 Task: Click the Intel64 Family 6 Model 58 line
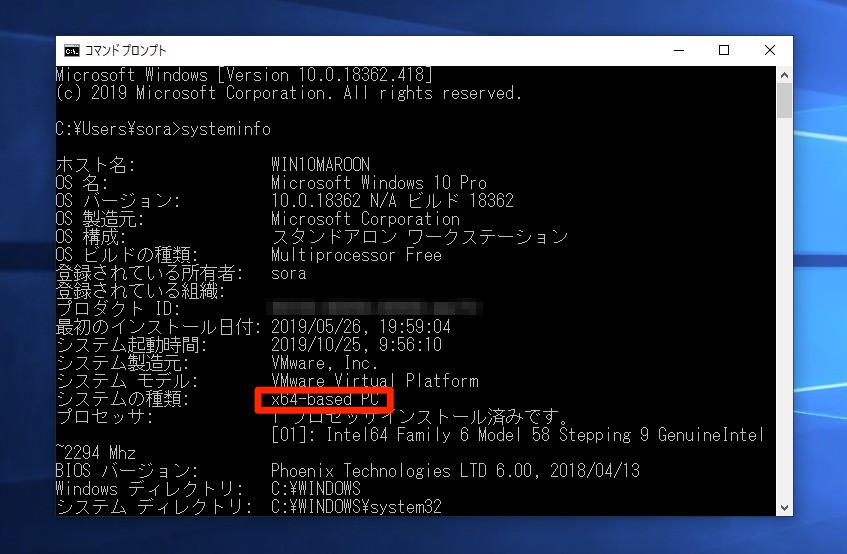coord(517,435)
